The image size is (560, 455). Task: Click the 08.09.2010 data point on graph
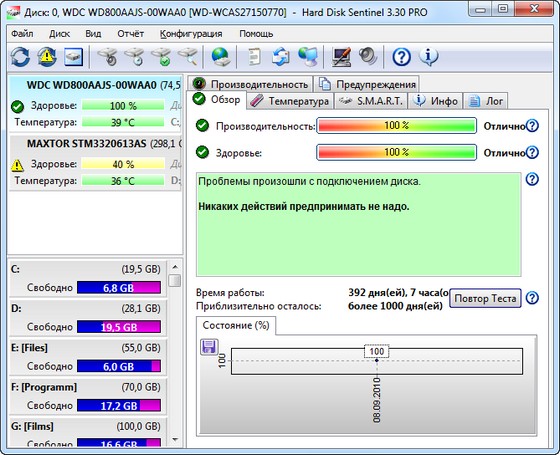pos(377,360)
